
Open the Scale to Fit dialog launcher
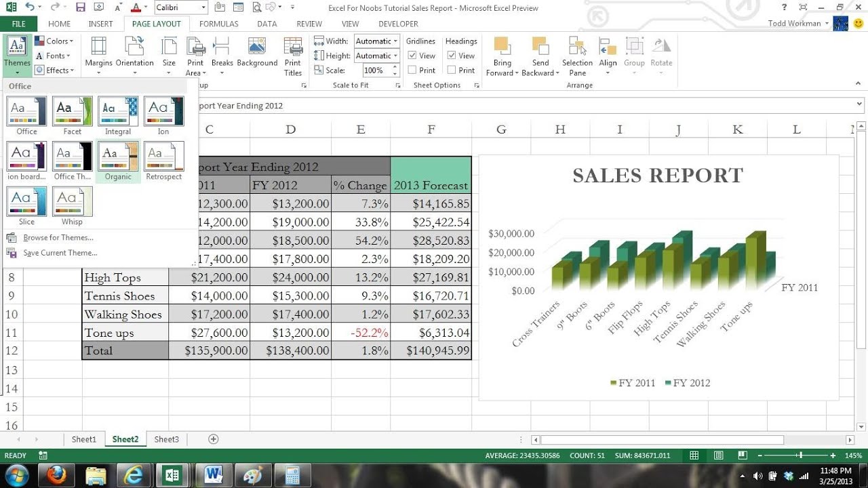398,85
